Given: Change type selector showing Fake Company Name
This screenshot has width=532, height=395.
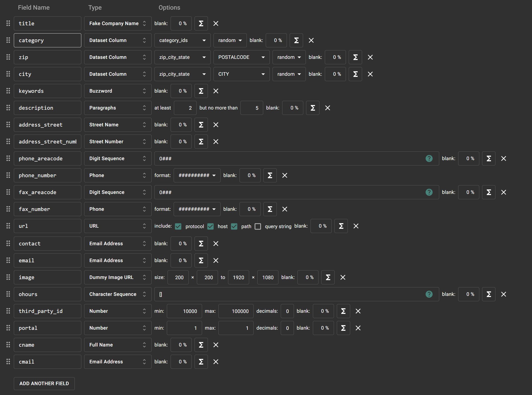Looking at the screenshot, I should click(x=118, y=23).
